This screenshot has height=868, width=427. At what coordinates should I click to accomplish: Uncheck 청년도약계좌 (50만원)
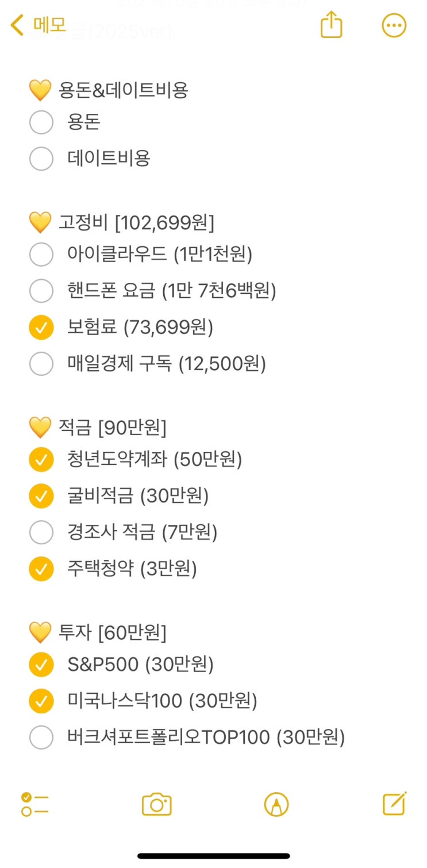click(41, 459)
